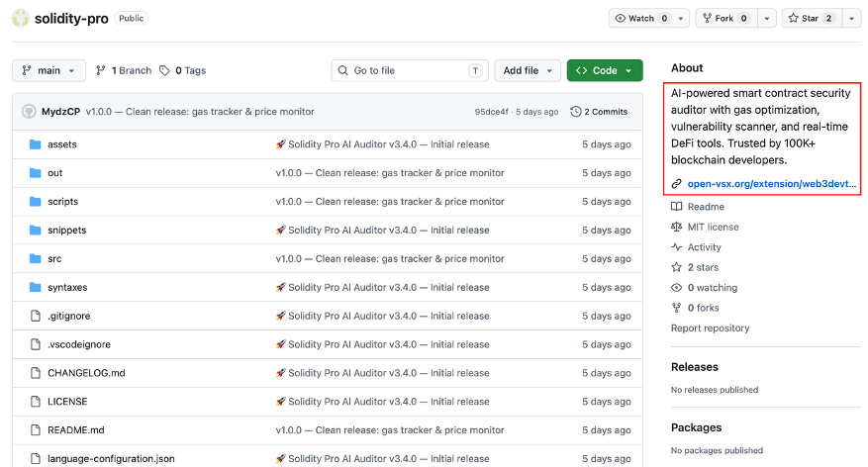Open the assets folder
Screen dimensions: 868x467
click(x=62, y=143)
